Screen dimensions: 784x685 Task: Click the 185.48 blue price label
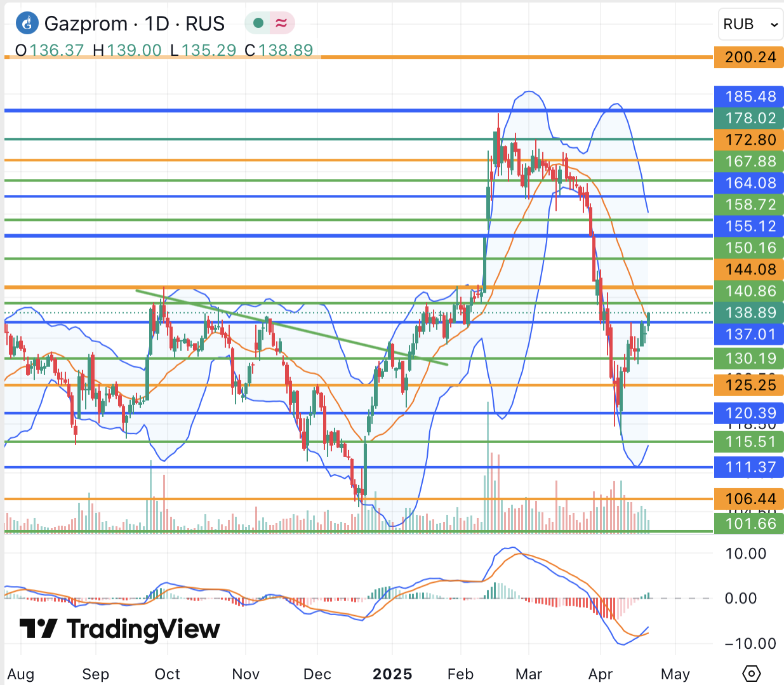coord(750,96)
